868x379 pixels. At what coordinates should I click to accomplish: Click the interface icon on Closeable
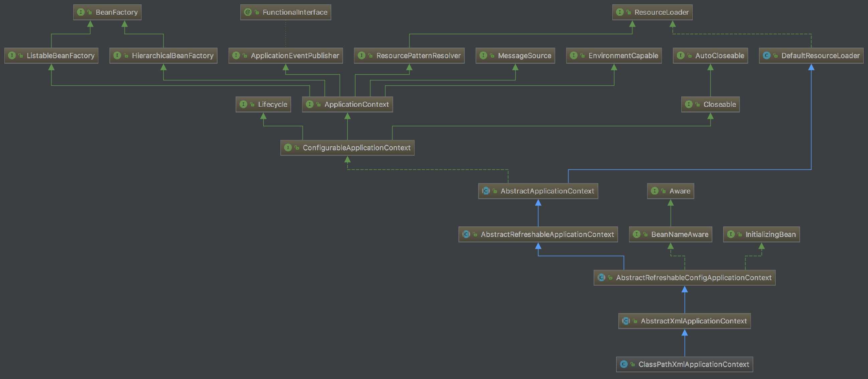coord(689,104)
